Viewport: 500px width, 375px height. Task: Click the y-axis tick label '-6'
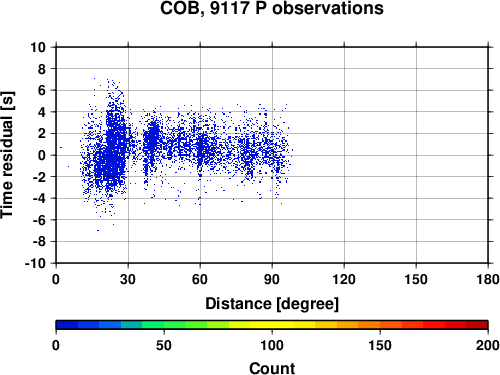[x=39, y=220]
